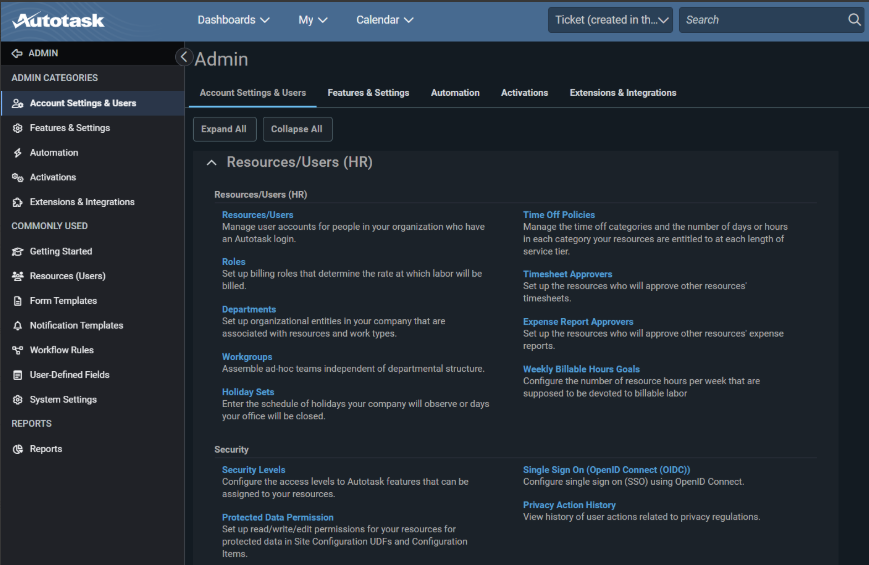Open the Ticket (created in th... search type dropdown
The height and width of the screenshot is (565, 869).
(x=610, y=20)
